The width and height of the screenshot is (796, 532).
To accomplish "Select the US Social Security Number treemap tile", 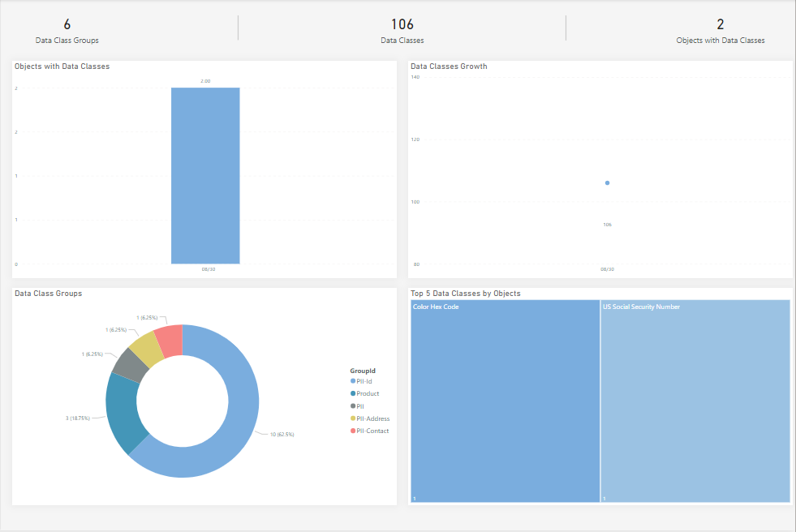I will (695, 401).
